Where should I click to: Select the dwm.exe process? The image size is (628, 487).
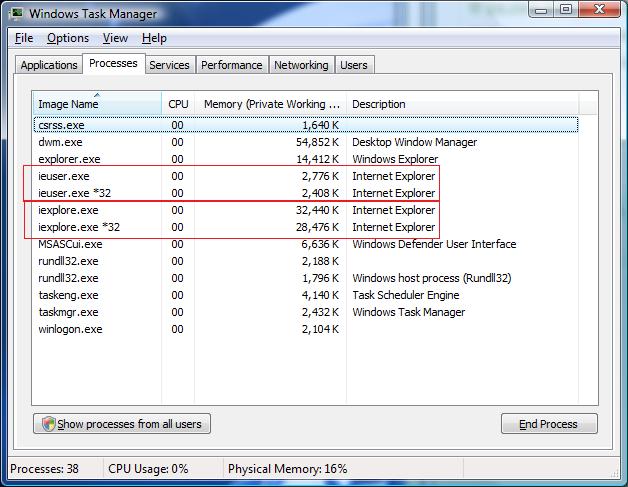tap(306, 142)
